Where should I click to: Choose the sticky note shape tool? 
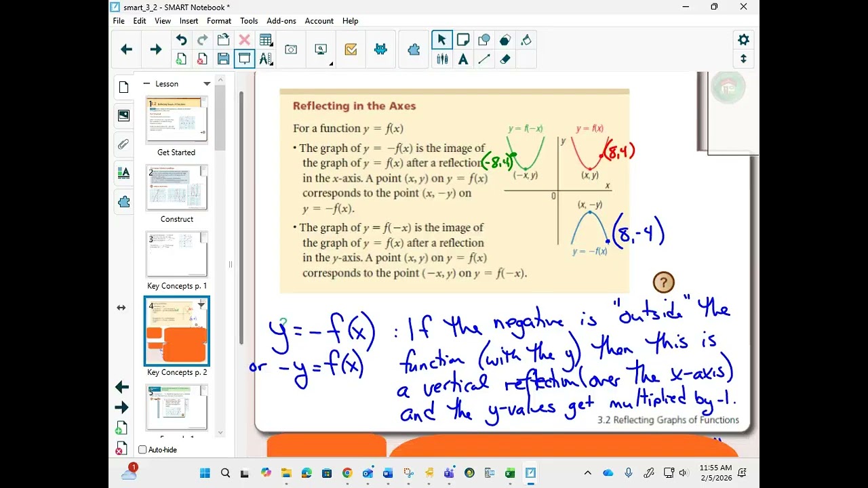point(463,40)
